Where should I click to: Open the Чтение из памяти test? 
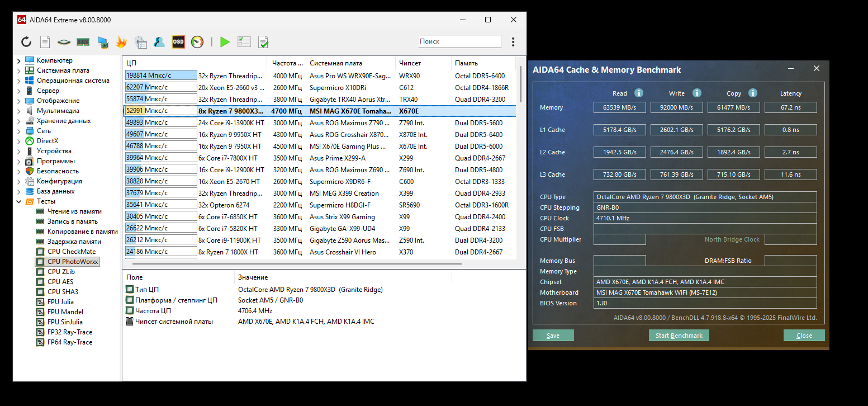(x=74, y=211)
